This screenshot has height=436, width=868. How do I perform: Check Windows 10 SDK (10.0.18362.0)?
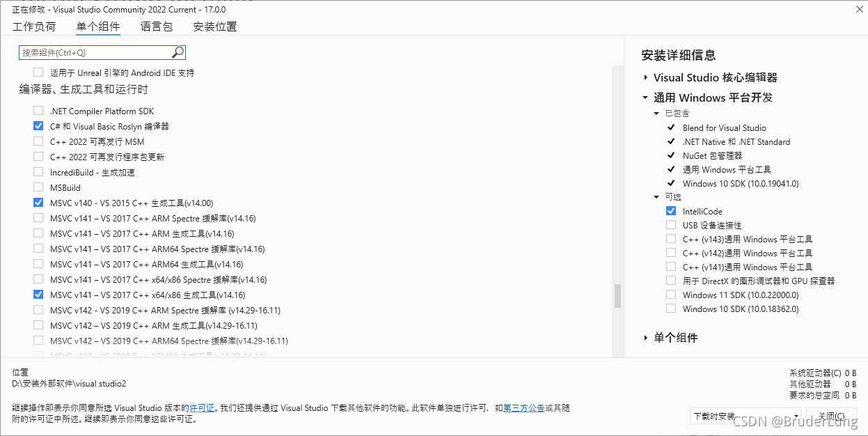coord(671,309)
